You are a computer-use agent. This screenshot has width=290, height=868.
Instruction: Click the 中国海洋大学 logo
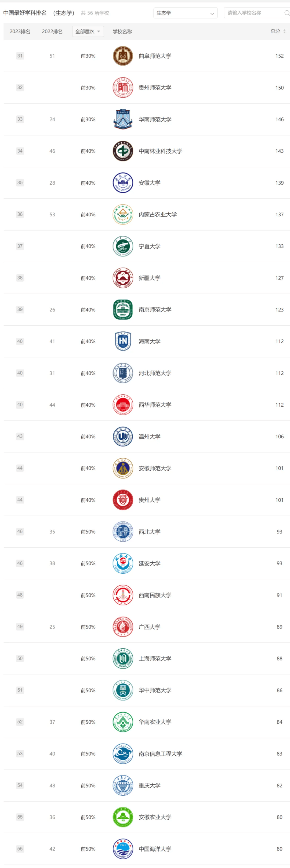(123, 849)
